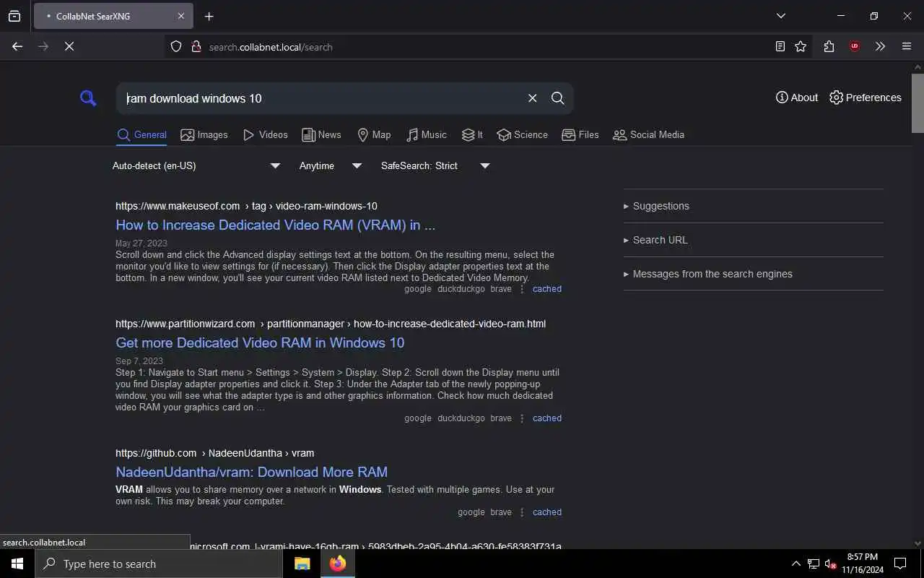The image size is (924, 578).
Task: Bookmark this page with the star
Action: 801,46
